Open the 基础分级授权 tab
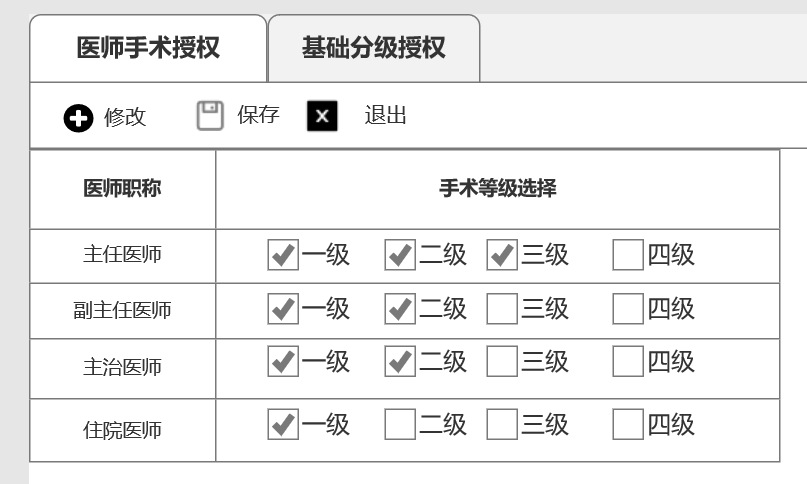807x484 pixels. [373, 48]
